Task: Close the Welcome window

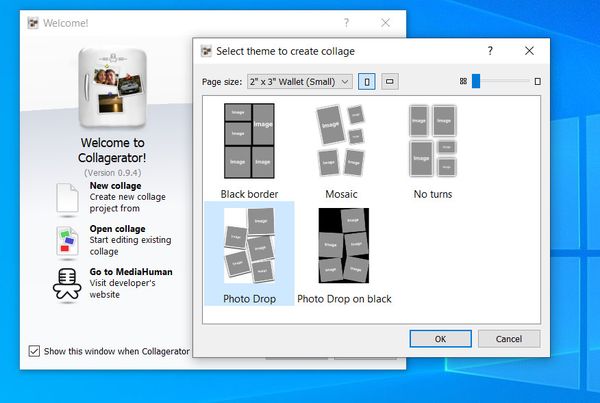Action: (385, 23)
